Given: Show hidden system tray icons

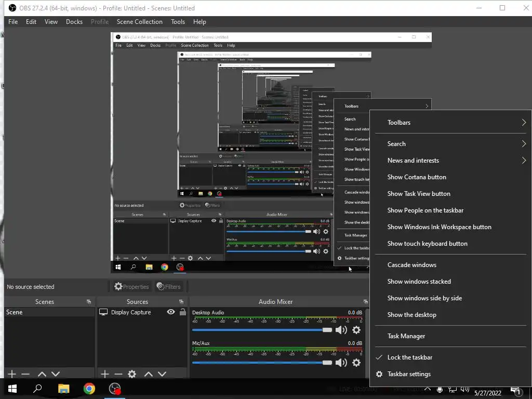Looking at the screenshot, I should tap(428, 389).
